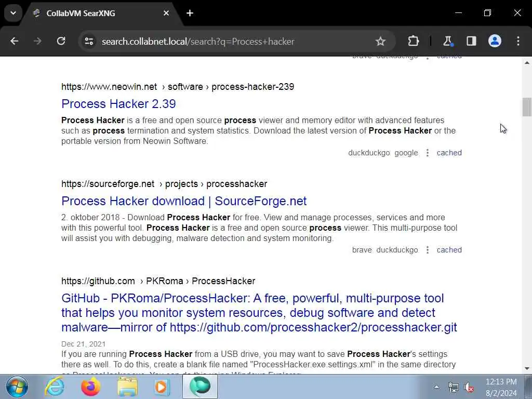Open the Chrome profile avatar
This screenshot has width=532, height=399.
tap(495, 41)
